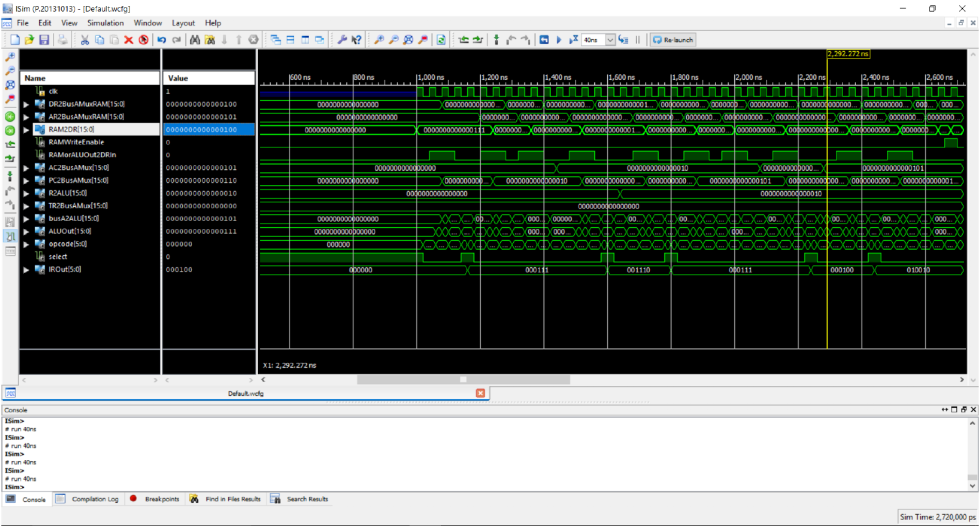
Task: Switch to the Compilation Log tab
Action: (x=95, y=499)
